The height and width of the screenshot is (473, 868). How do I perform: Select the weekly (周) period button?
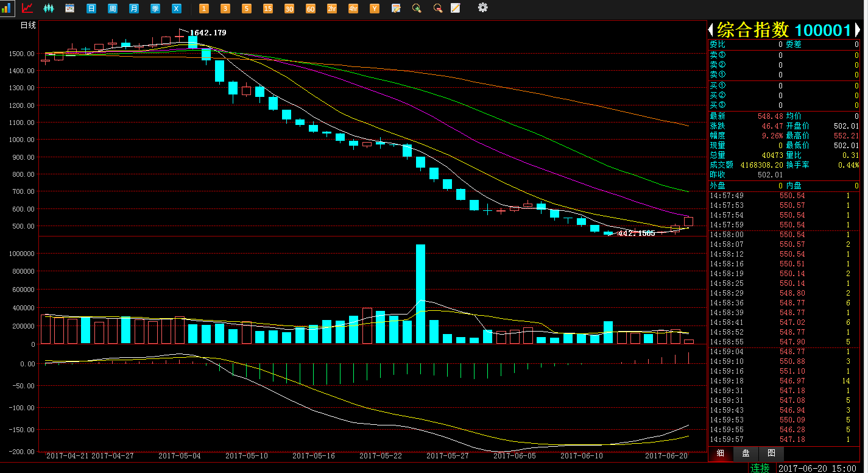pos(112,9)
